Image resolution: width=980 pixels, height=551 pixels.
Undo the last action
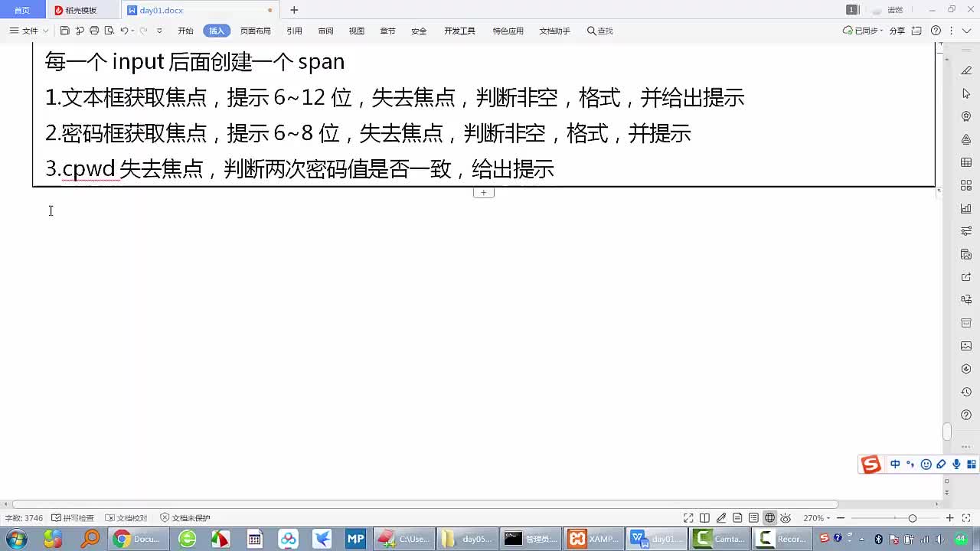(x=123, y=31)
